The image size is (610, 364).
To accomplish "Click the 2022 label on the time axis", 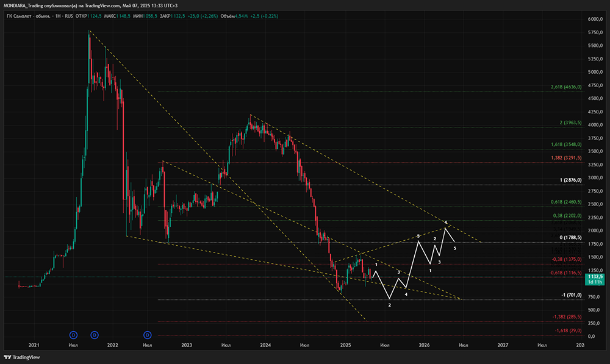I will point(112,345).
